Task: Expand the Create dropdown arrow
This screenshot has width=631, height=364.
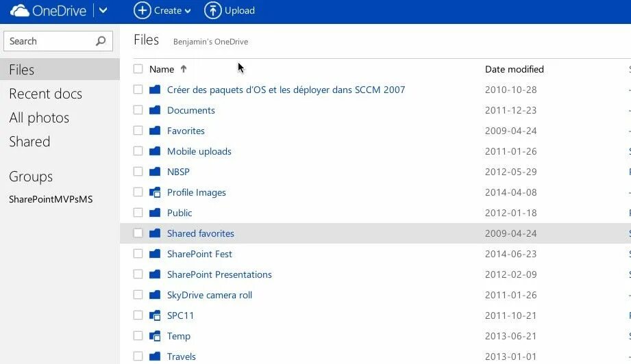Action: click(188, 11)
